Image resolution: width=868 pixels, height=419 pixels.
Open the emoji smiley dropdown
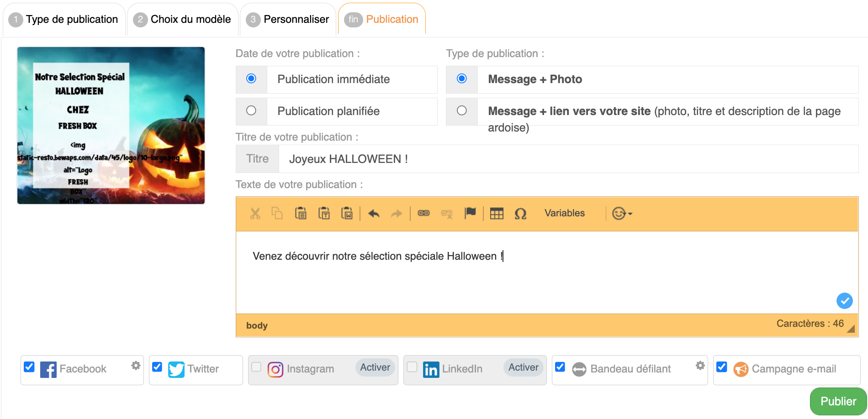pyautogui.click(x=622, y=214)
